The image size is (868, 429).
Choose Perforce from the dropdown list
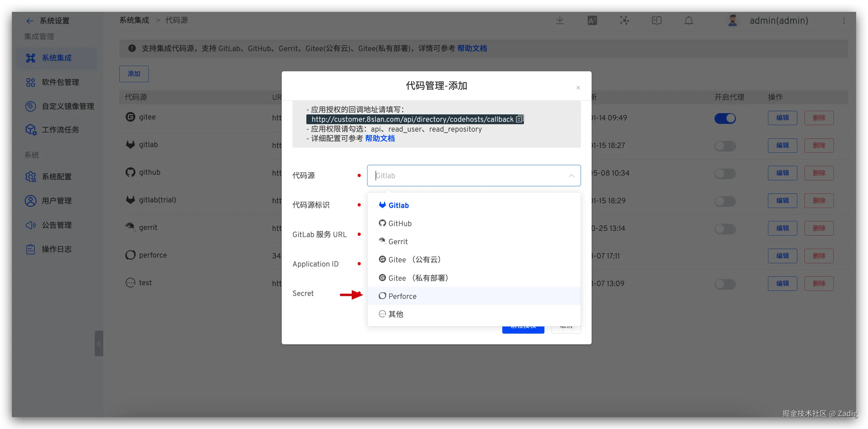coord(402,296)
